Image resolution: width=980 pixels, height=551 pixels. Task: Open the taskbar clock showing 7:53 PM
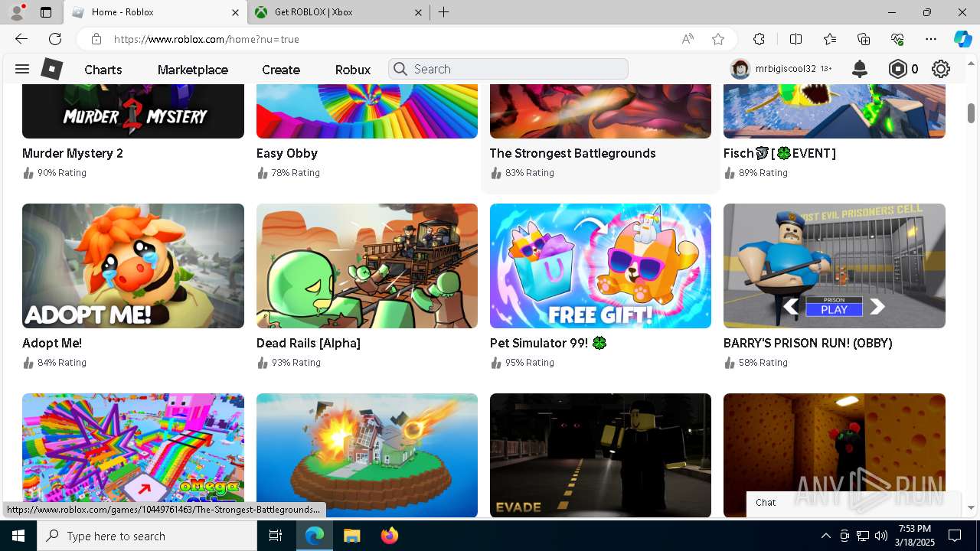[915, 536]
